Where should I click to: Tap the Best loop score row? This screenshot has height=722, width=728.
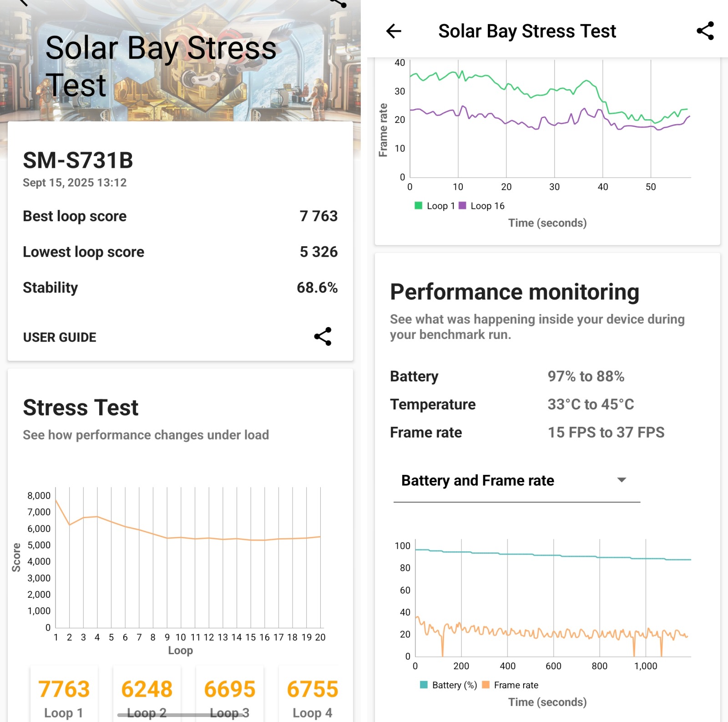click(180, 216)
